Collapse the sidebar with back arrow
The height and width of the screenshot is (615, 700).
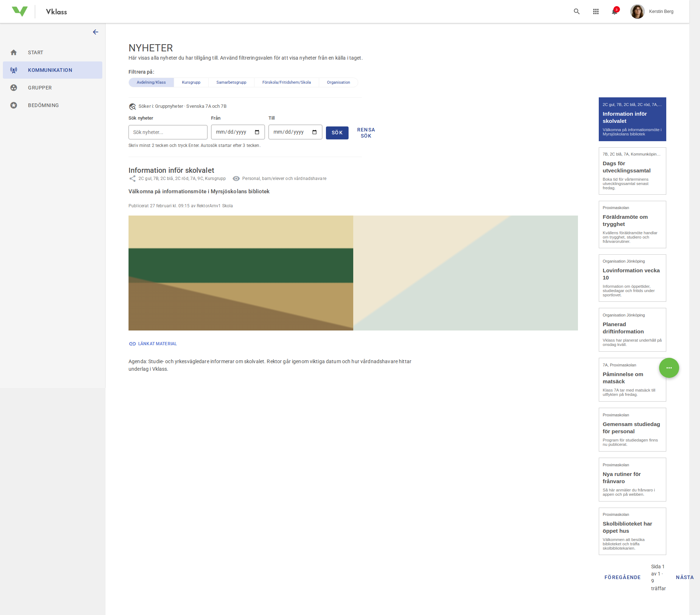click(x=95, y=32)
